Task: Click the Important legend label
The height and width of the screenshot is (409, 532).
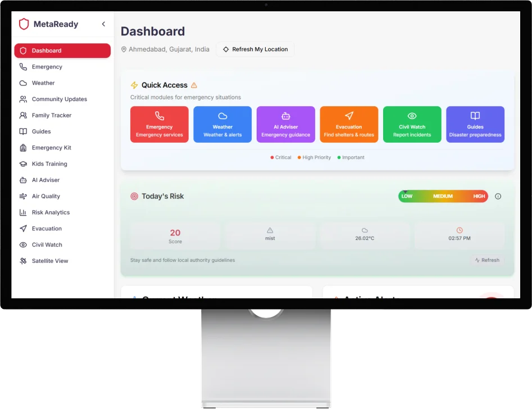Action: pos(353,157)
